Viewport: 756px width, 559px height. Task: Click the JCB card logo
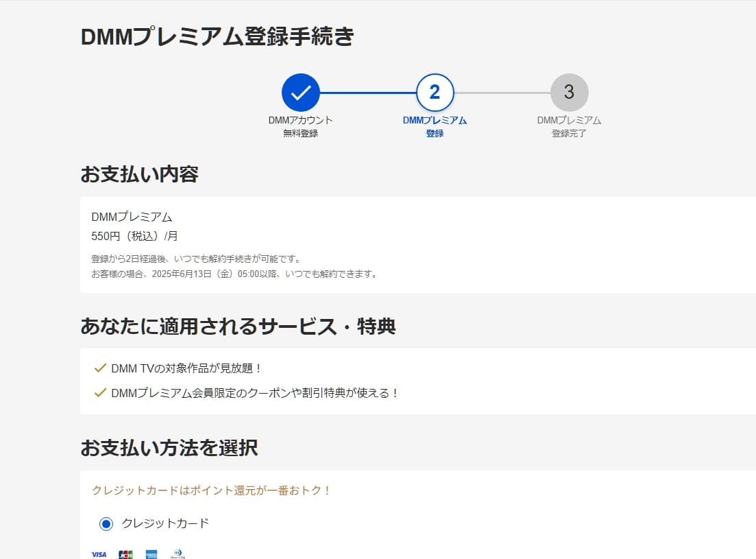125,554
